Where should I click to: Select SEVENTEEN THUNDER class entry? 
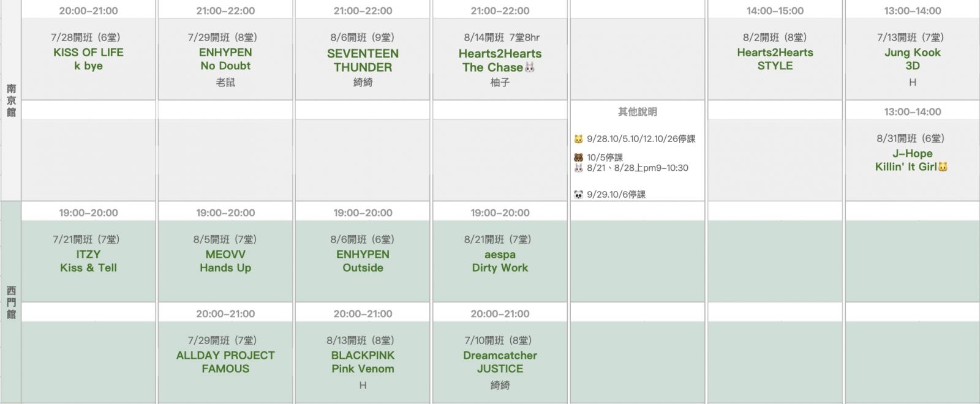(x=363, y=60)
